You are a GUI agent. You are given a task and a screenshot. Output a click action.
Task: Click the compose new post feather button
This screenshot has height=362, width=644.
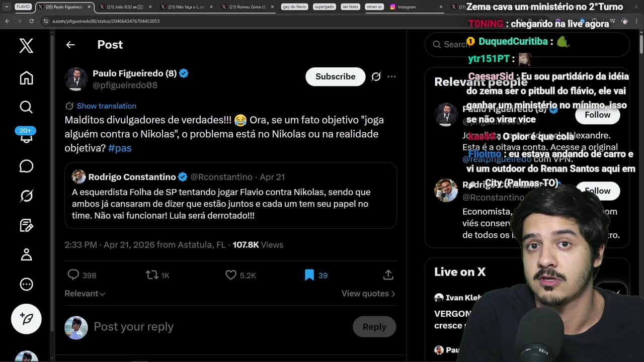tap(26, 319)
